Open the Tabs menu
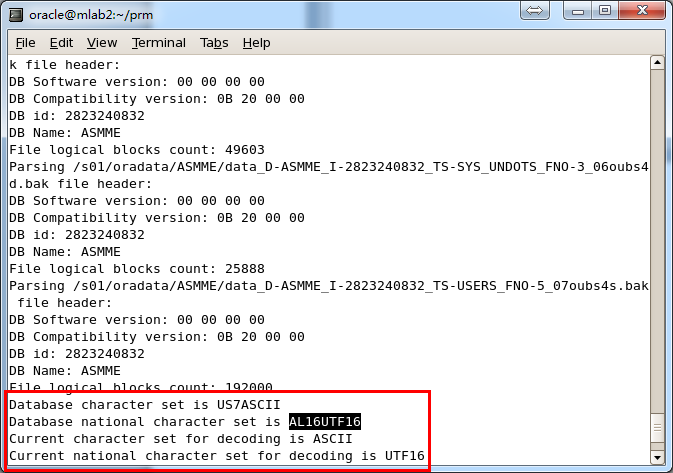 pyautogui.click(x=214, y=43)
